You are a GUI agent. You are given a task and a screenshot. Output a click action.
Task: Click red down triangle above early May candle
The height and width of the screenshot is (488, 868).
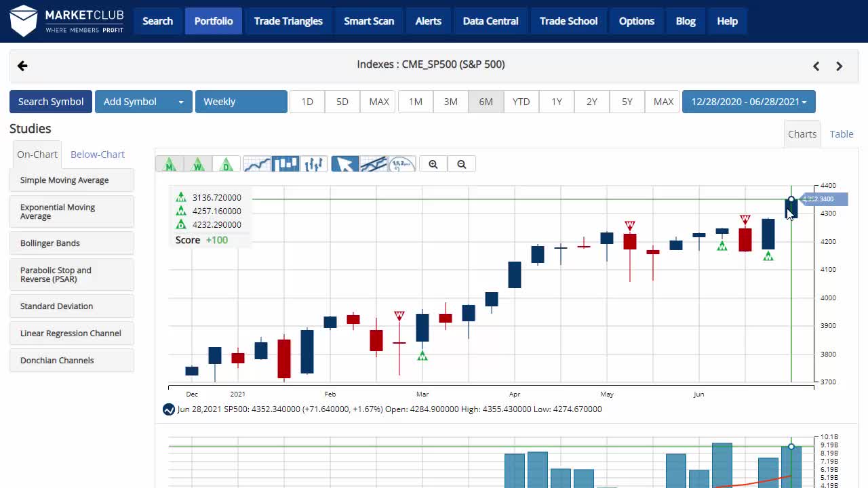630,225
